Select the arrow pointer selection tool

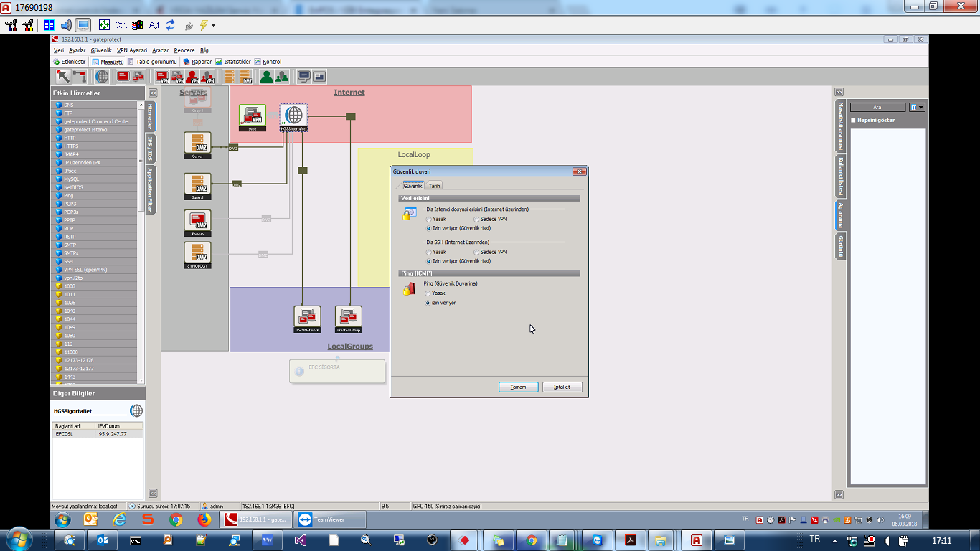click(63, 77)
